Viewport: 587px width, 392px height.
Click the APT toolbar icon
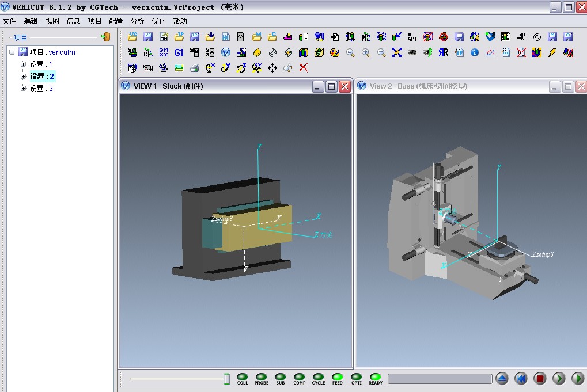pos(412,37)
